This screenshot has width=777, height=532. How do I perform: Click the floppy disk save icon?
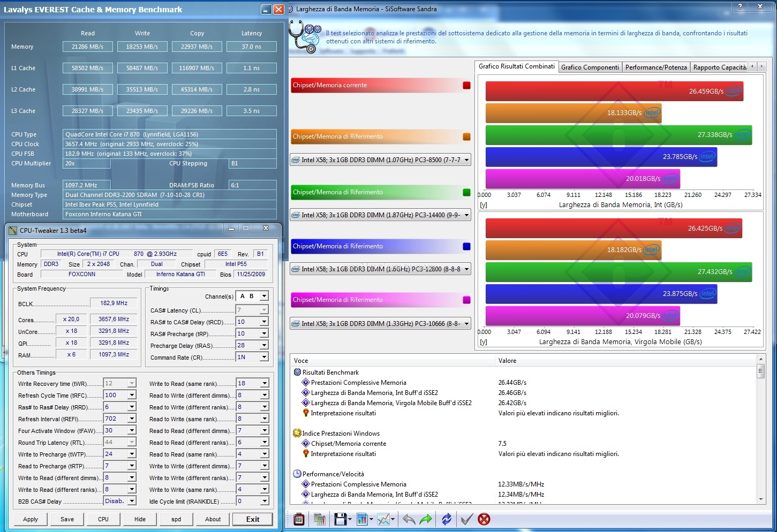340,519
